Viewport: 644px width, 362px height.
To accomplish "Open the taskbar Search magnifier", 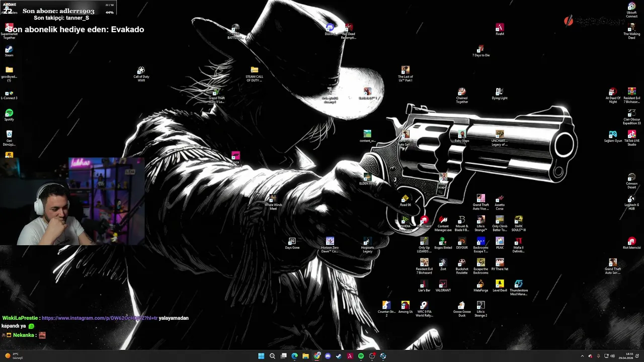I will (272, 356).
